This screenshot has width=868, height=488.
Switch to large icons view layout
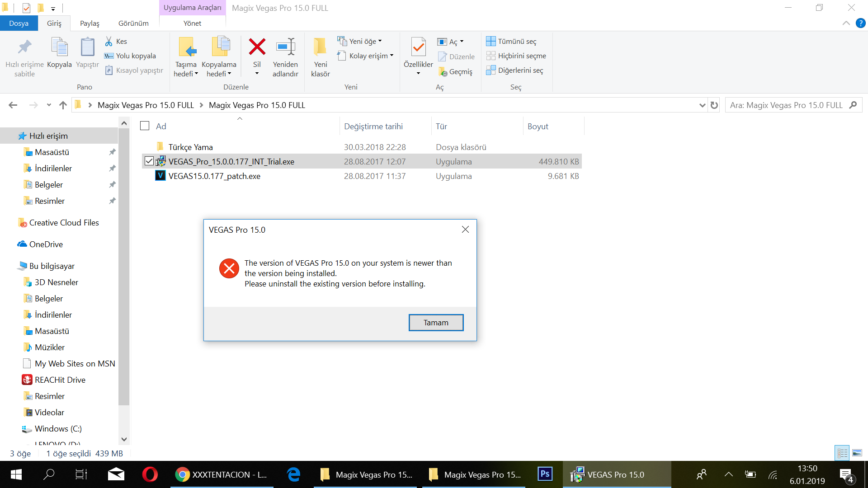coord(857,453)
